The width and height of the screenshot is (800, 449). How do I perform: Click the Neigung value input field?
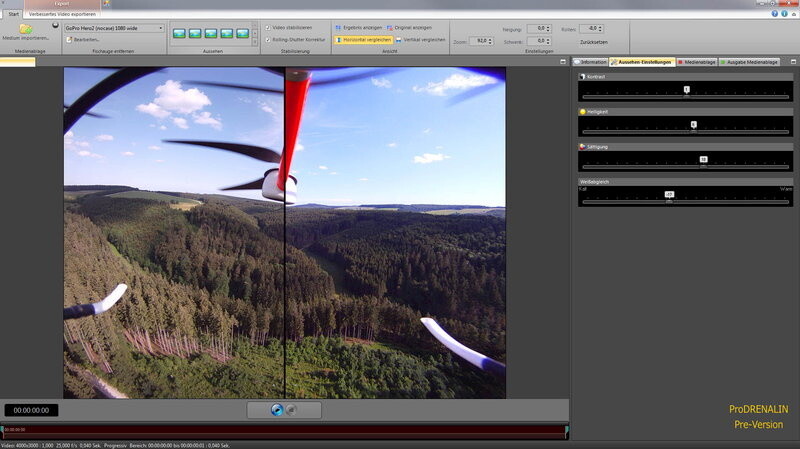pyautogui.click(x=537, y=28)
